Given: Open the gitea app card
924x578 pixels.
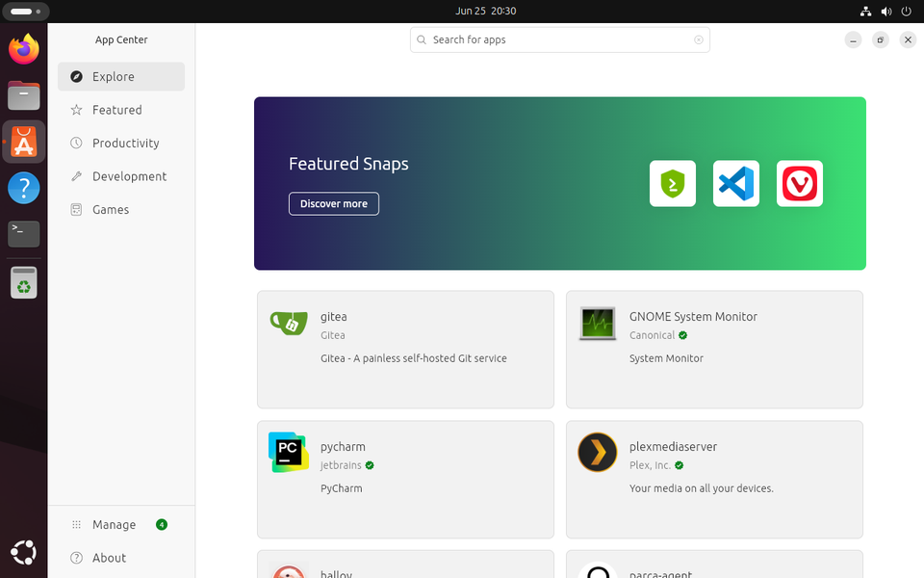Looking at the screenshot, I should (405, 349).
